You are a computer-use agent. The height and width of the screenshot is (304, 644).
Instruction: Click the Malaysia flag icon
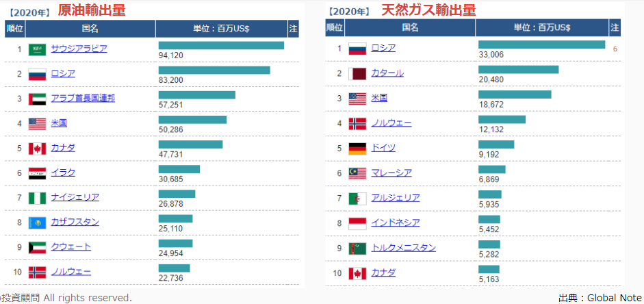tap(357, 173)
